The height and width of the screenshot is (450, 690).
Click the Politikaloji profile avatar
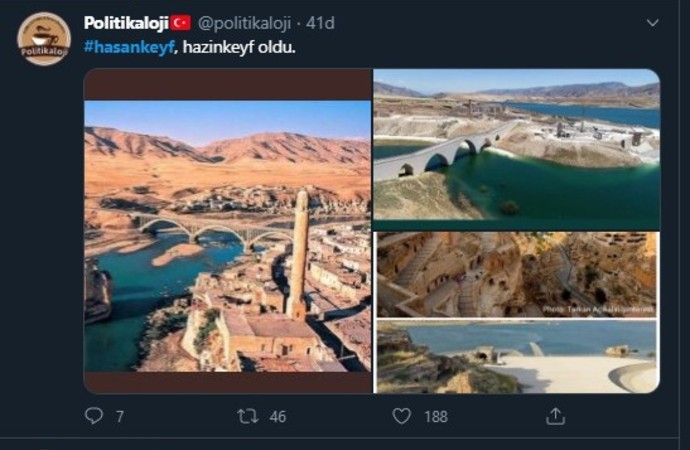44,39
